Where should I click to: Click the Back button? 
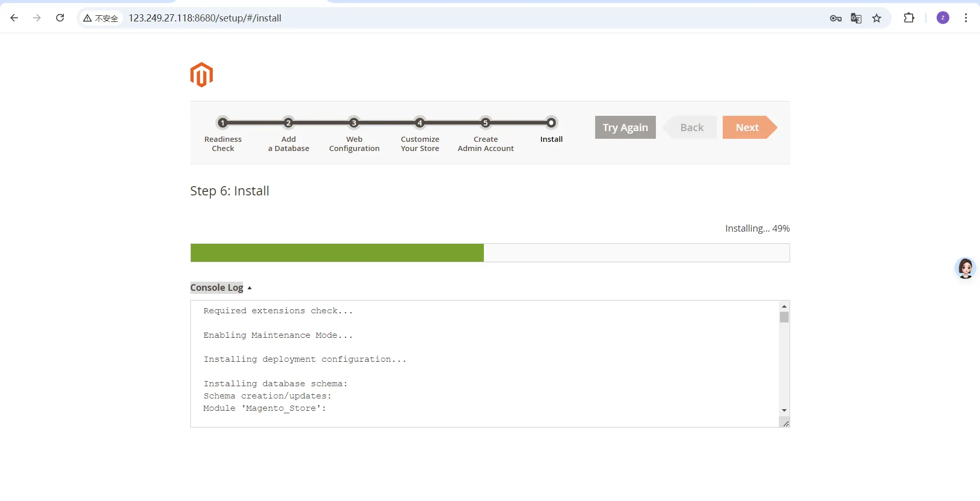pyautogui.click(x=690, y=128)
